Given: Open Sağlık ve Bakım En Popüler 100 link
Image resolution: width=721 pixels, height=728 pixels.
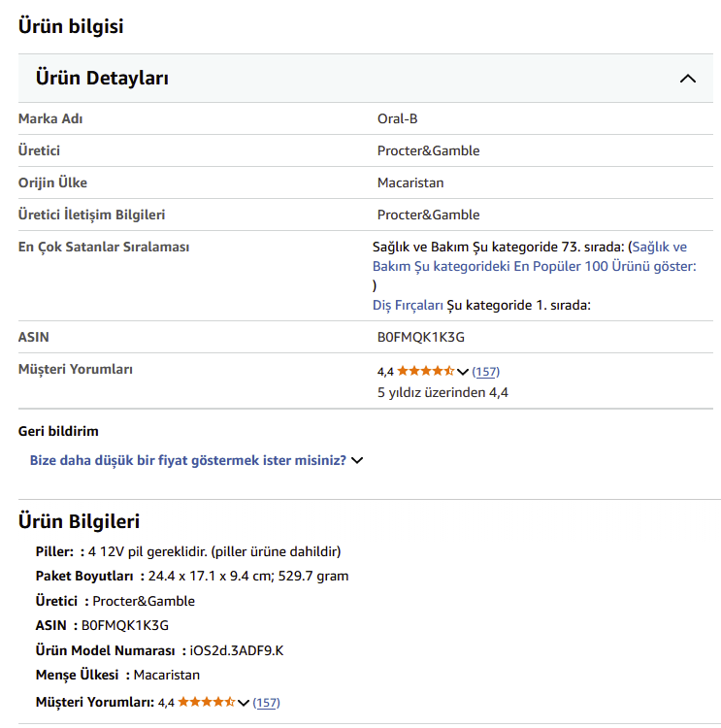Looking at the screenshot, I should [534, 256].
